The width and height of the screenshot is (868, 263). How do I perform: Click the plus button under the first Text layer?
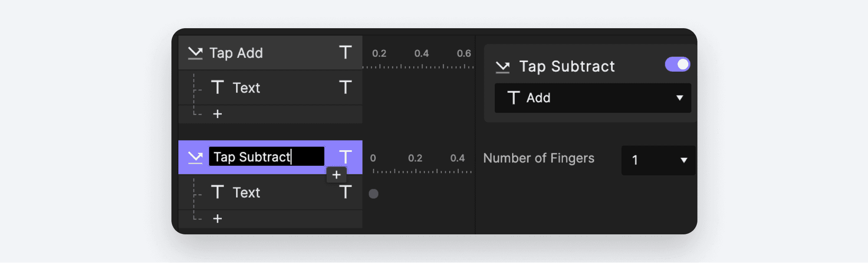(x=217, y=114)
